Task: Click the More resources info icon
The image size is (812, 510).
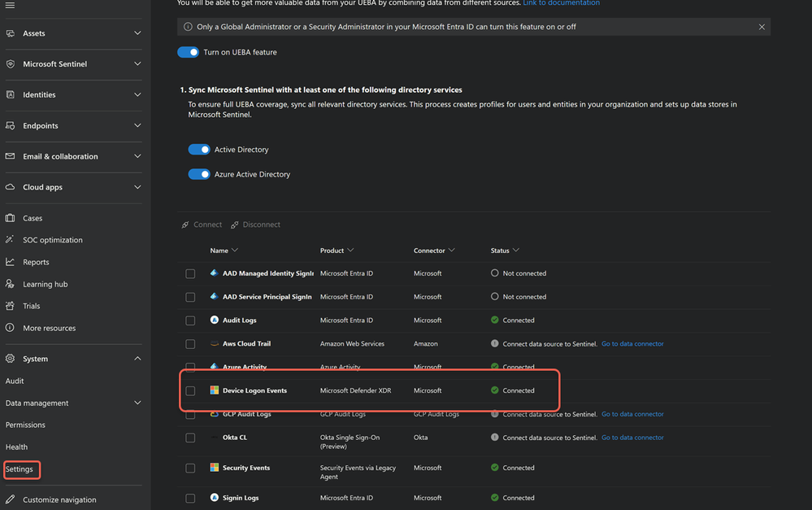Action: point(11,328)
